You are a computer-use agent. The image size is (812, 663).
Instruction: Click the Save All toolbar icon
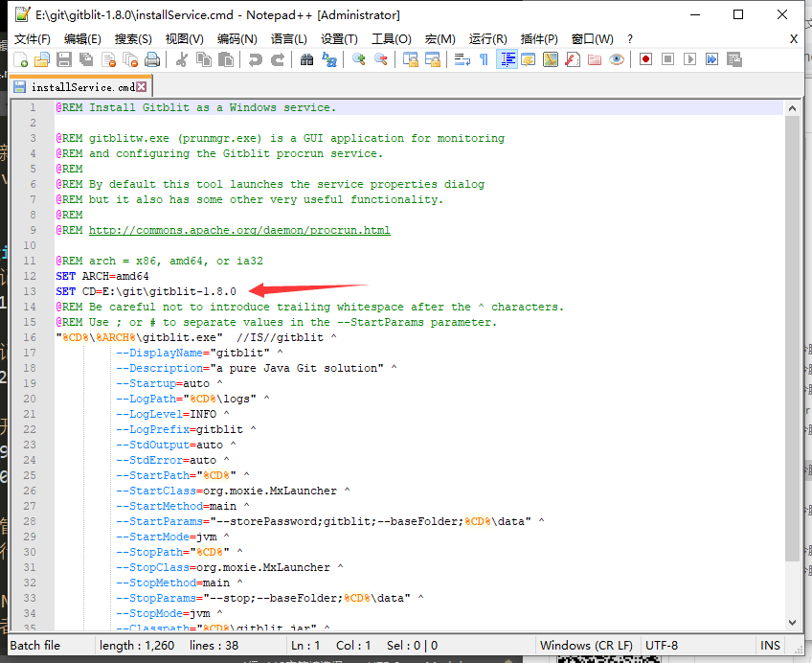[x=86, y=59]
